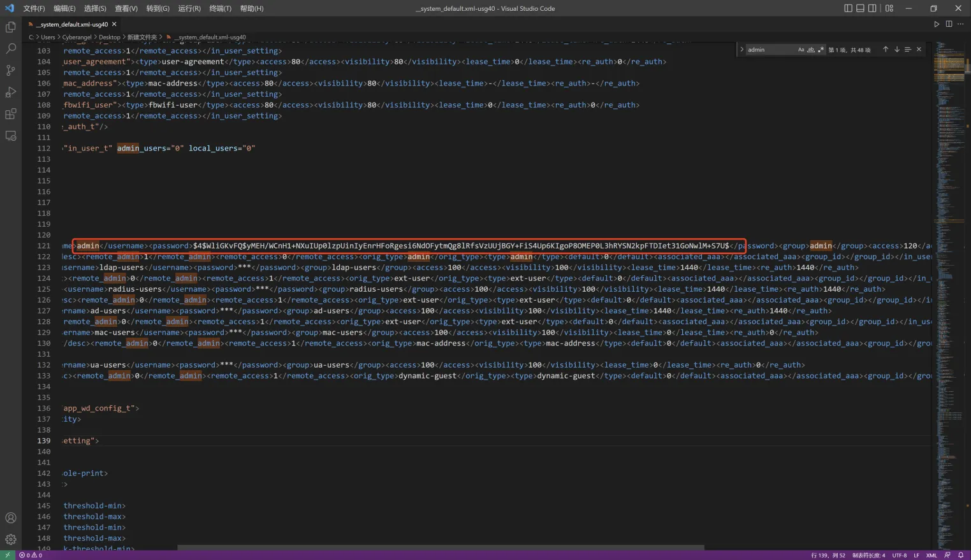Open the Manage gear icon
This screenshot has height=560, width=971.
pyautogui.click(x=11, y=540)
